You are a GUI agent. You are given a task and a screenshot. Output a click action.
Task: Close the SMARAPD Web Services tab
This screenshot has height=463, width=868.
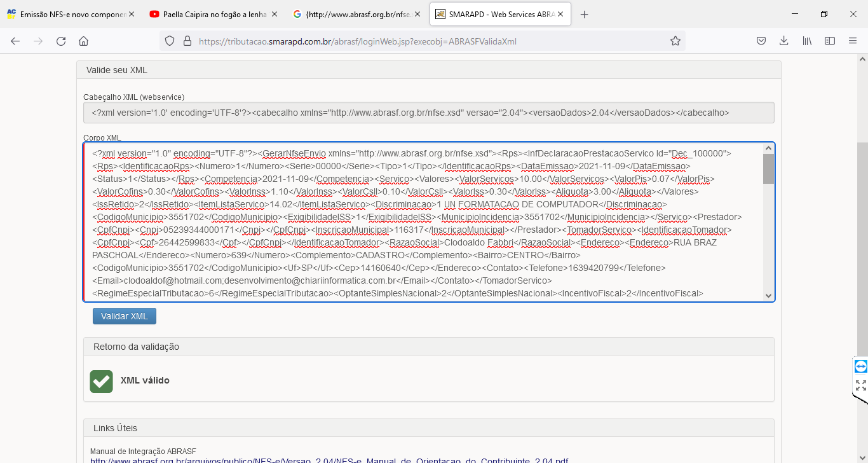(560, 14)
